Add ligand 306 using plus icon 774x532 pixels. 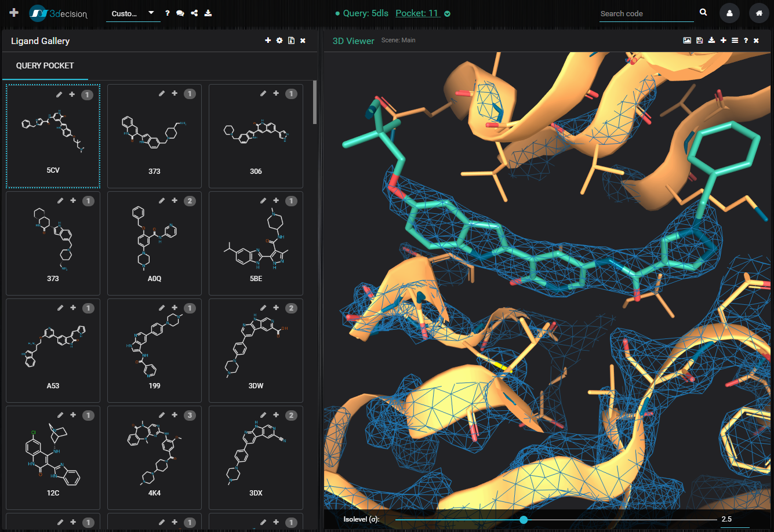276,93
